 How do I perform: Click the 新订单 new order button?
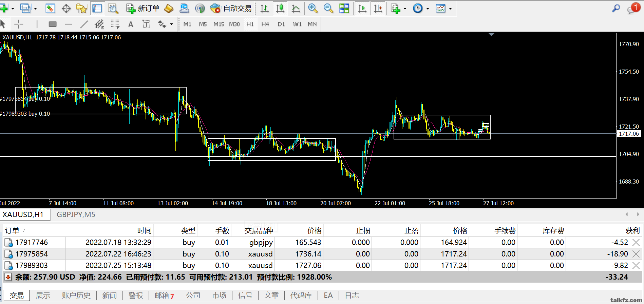pos(143,8)
